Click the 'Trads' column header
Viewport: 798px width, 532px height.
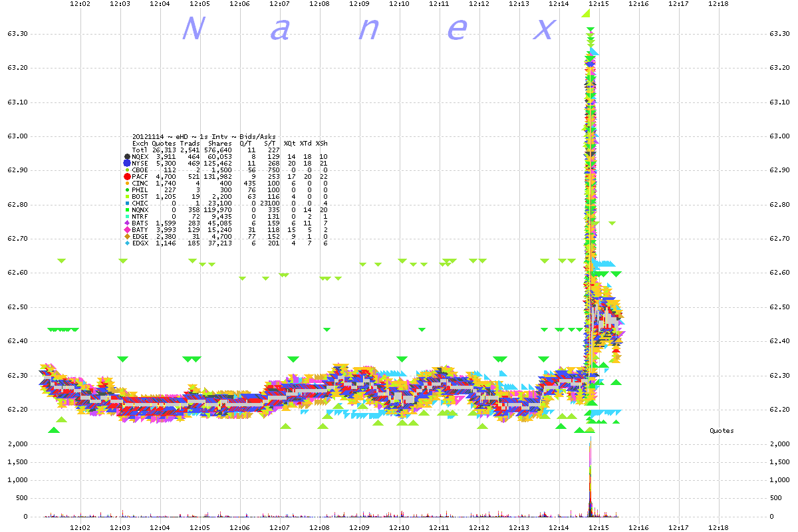coord(190,143)
